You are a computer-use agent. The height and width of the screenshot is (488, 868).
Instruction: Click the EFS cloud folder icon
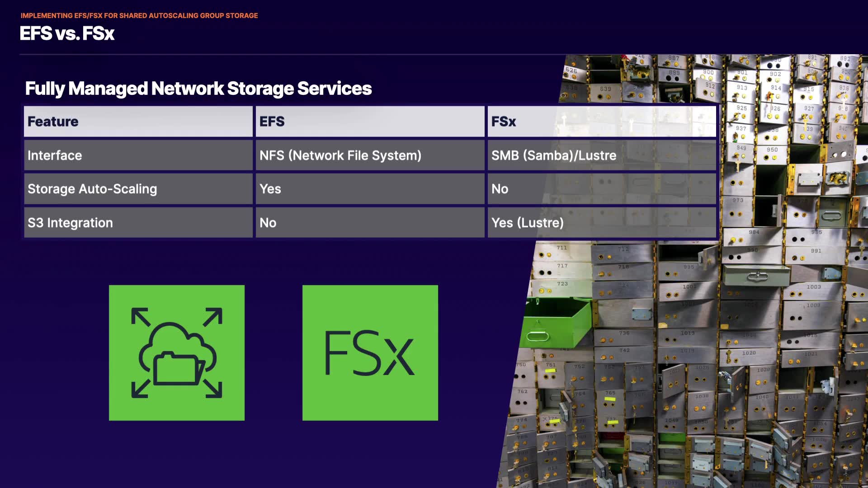[x=176, y=352]
